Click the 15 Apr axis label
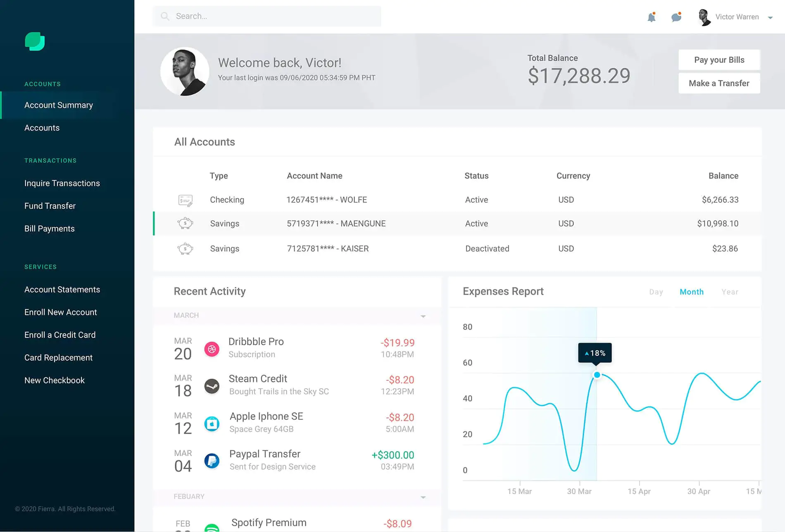 639,492
